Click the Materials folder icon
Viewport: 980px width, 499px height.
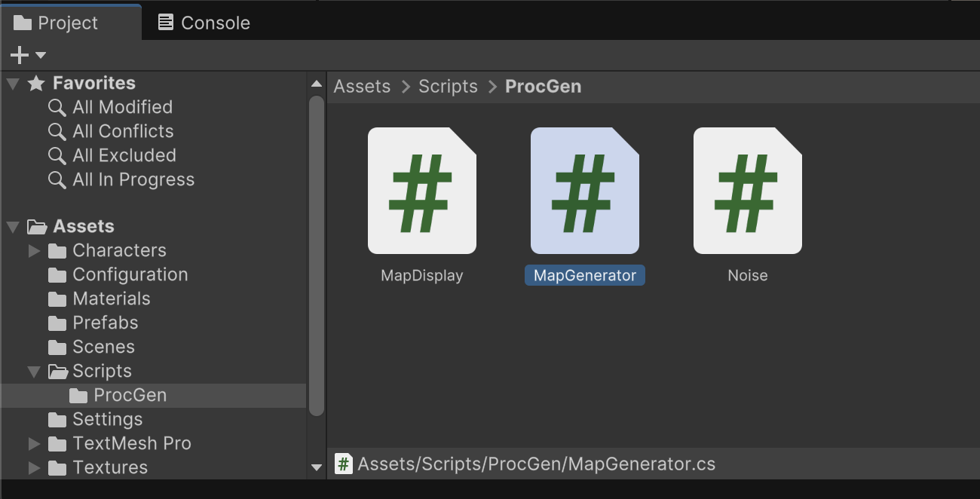[57, 298]
